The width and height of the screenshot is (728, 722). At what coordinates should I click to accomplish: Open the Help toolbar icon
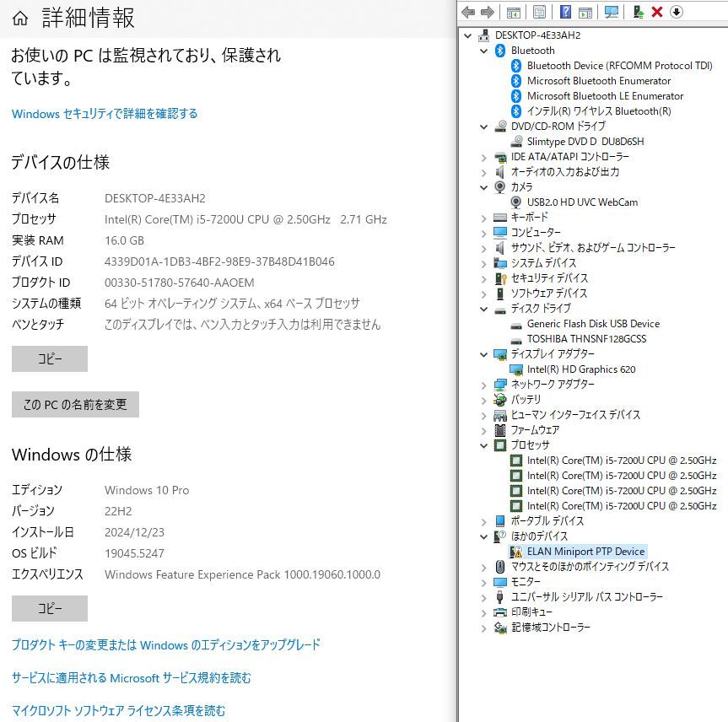pos(565,12)
